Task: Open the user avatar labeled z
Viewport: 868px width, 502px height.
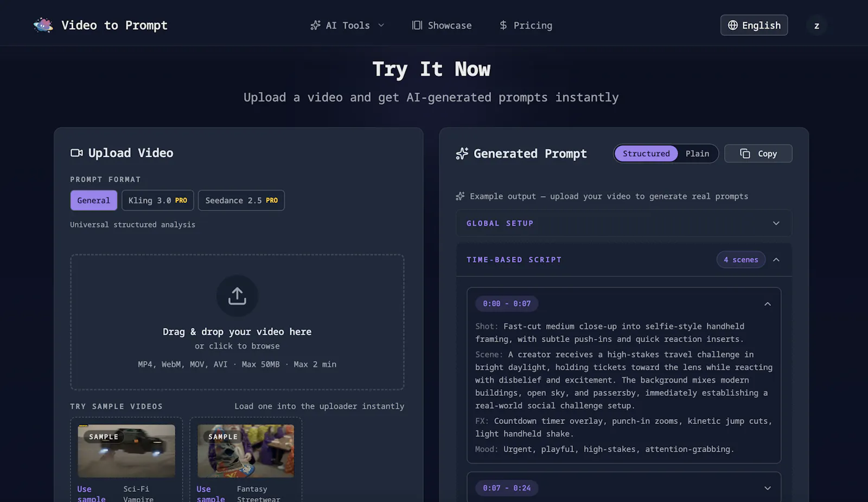Action: (x=816, y=25)
